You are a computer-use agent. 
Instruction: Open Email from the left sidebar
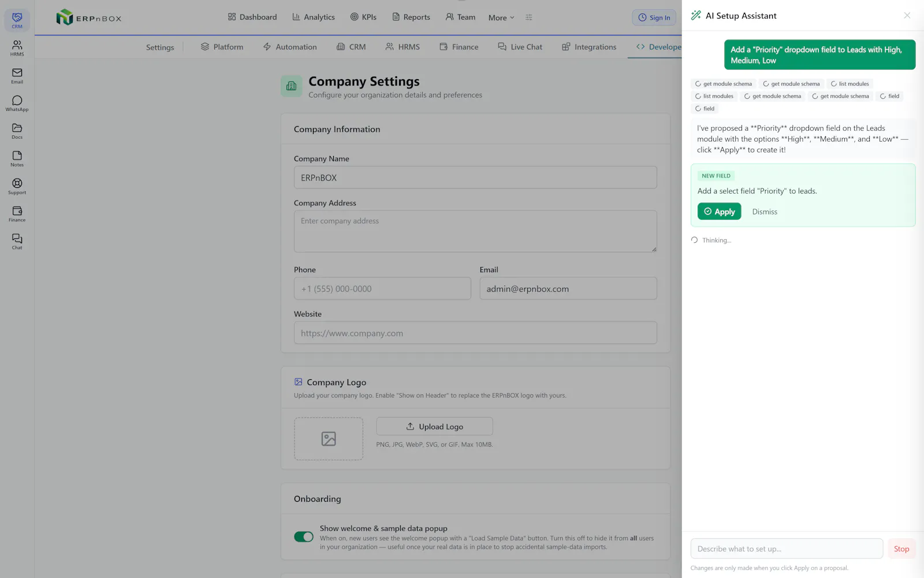click(17, 76)
